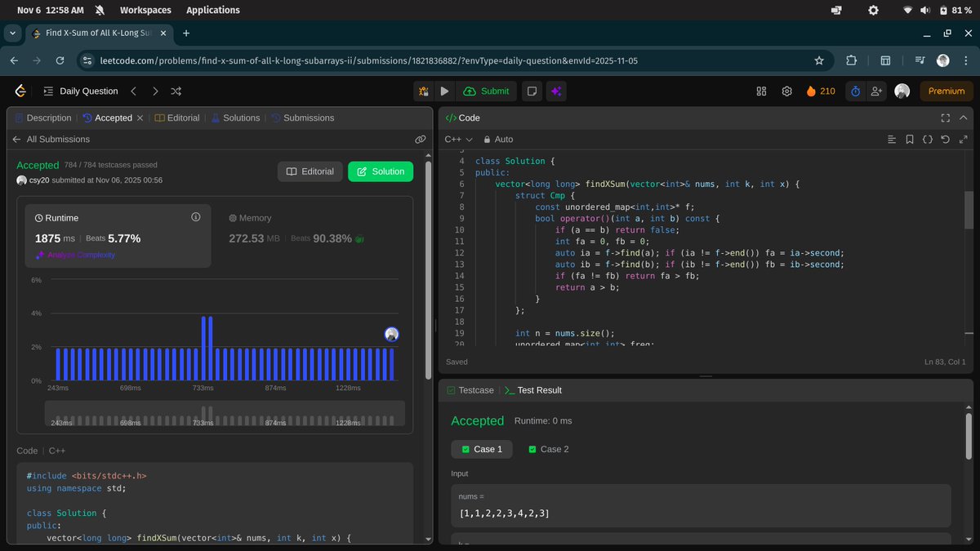
Task: Invite collaborators with the add-person icon
Action: pos(877,91)
